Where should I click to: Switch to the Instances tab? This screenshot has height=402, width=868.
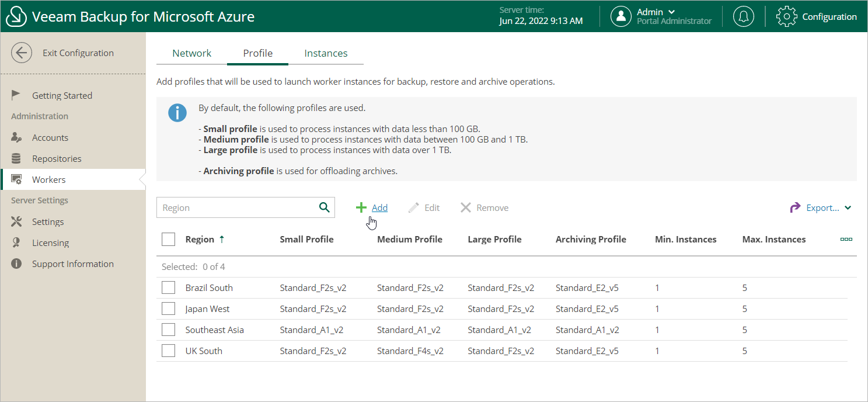click(x=326, y=53)
